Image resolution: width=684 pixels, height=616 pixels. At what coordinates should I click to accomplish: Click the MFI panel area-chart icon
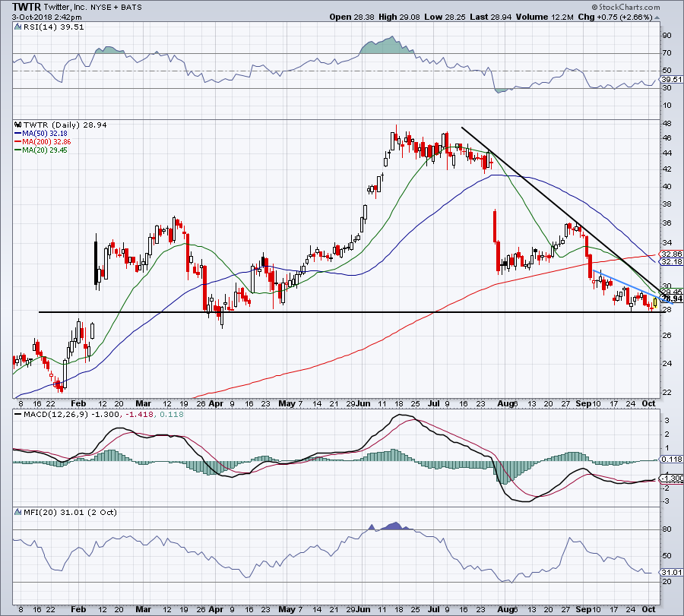point(17,512)
